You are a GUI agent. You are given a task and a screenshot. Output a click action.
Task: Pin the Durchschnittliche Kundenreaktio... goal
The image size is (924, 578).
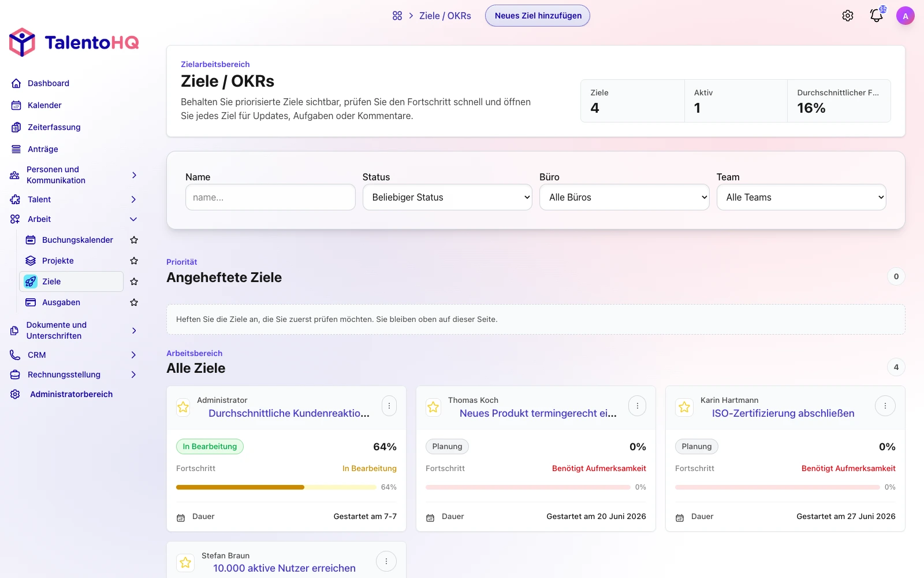pos(183,407)
